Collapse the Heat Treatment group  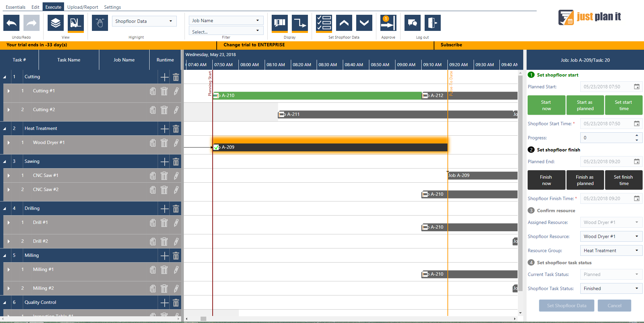pyautogui.click(x=4, y=128)
